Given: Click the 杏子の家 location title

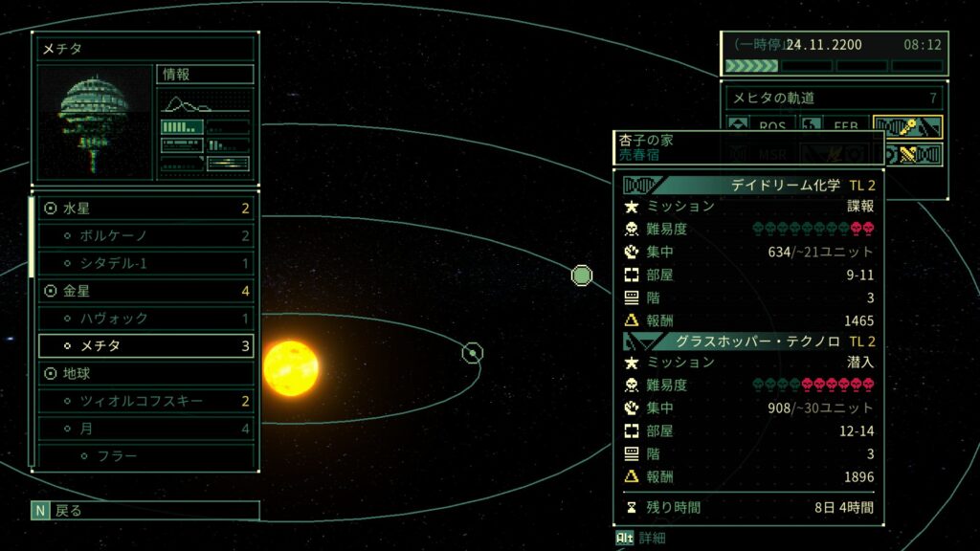Looking at the screenshot, I should coord(646,140).
